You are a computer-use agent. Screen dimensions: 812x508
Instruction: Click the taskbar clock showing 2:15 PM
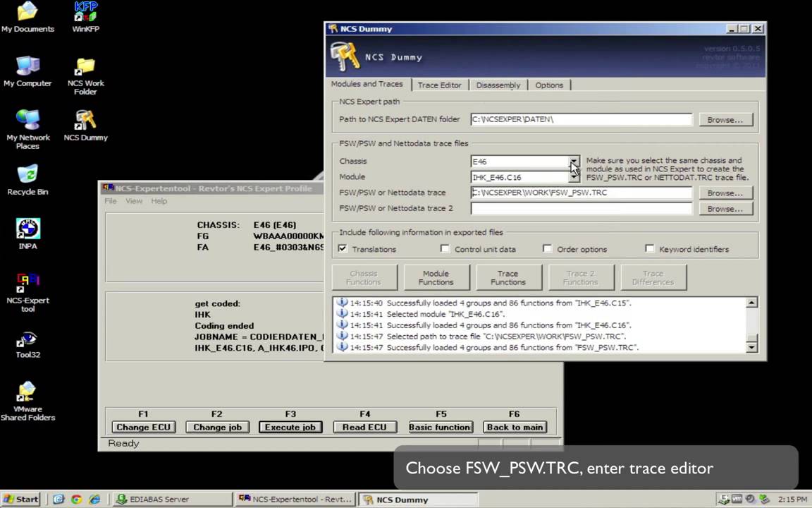click(792, 500)
